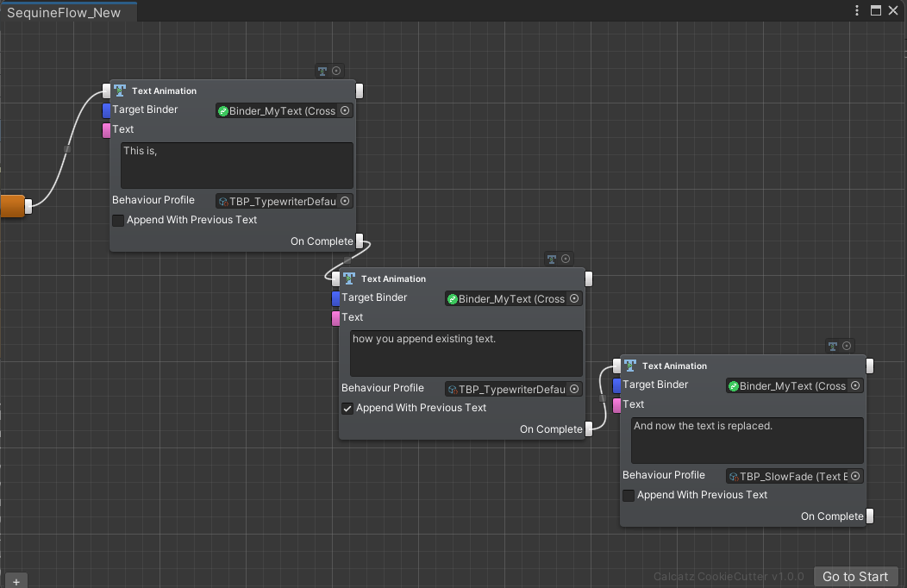Open the TBP_SlowFade profile picker circle on the third node
The image size is (907, 588).
pyautogui.click(x=854, y=475)
